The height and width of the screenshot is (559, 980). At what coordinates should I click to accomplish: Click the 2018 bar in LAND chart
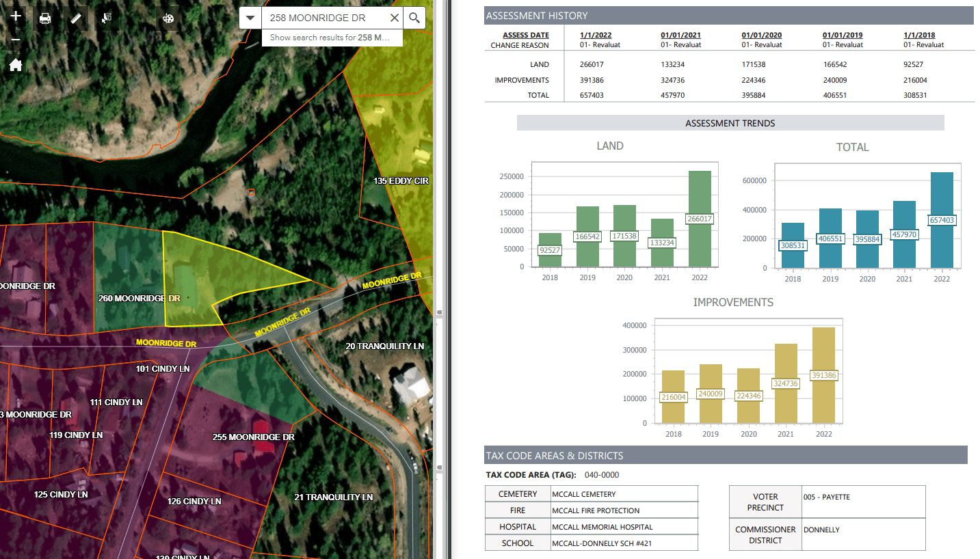(x=550, y=250)
